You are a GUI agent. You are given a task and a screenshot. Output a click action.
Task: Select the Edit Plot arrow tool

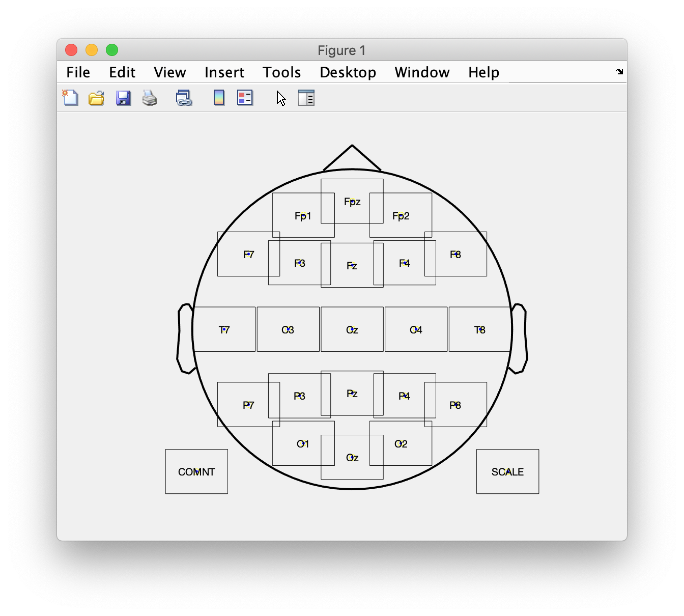click(281, 98)
